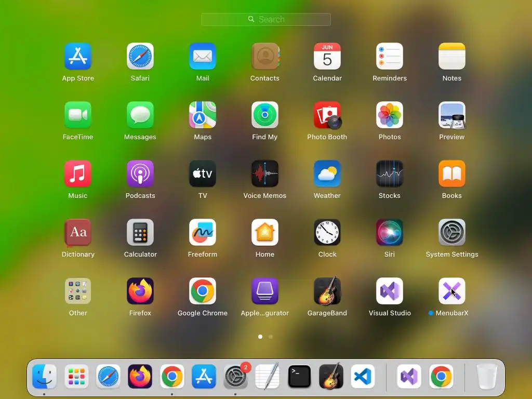
Task: Open Finder from the Dock
Action: click(x=45, y=376)
